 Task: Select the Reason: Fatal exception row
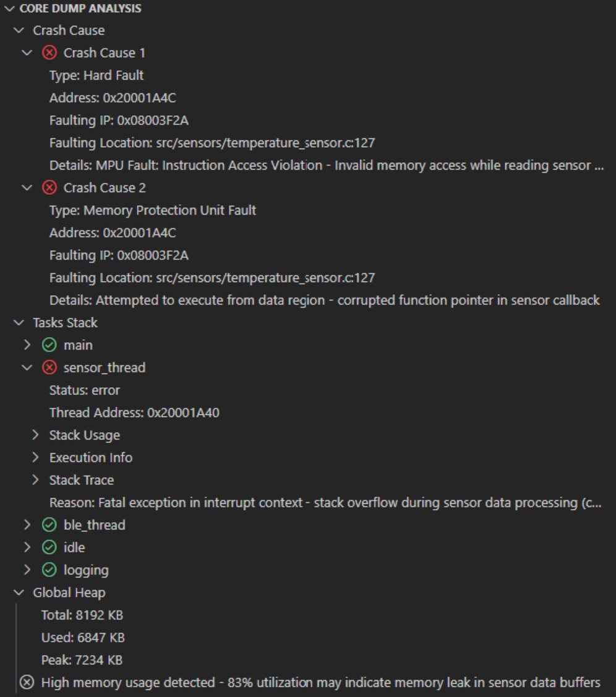[325, 503]
